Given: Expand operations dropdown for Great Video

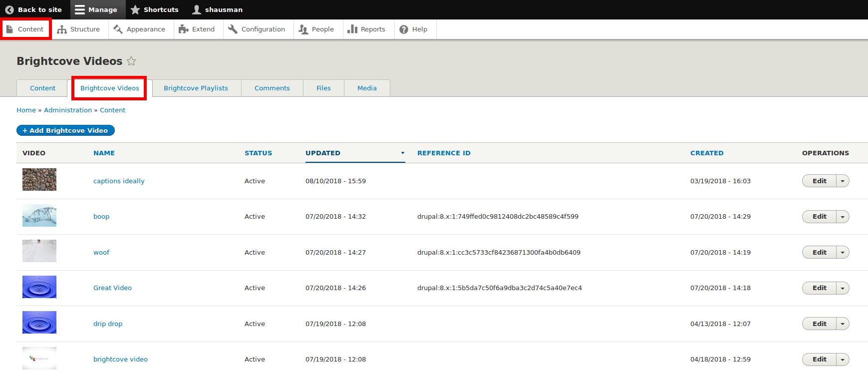Looking at the screenshot, I should click(843, 288).
